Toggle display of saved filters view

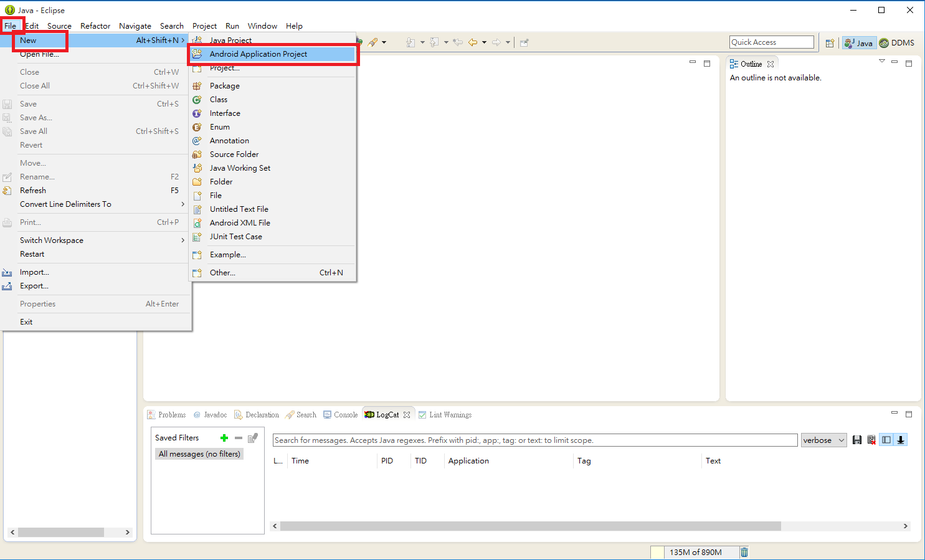pyautogui.click(x=886, y=440)
